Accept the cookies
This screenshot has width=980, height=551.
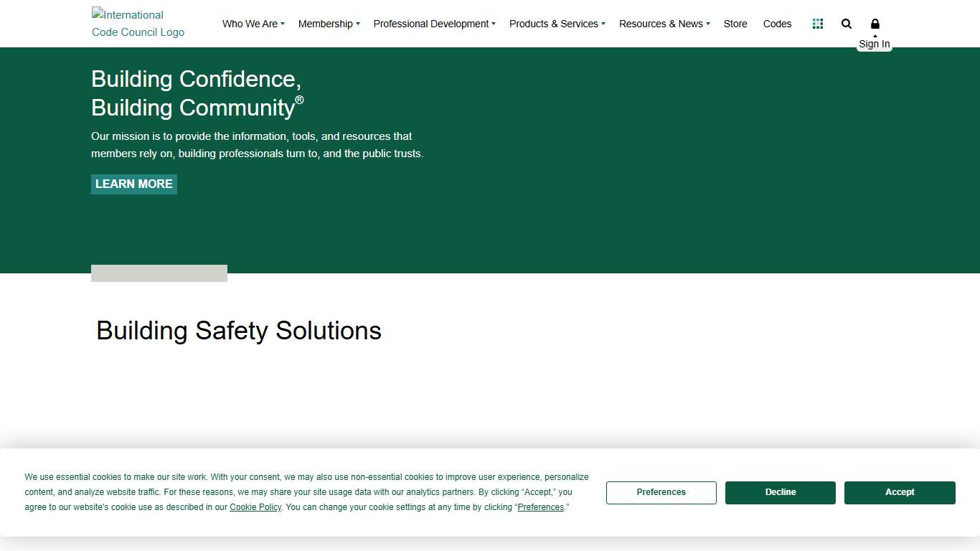coord(900,492)
